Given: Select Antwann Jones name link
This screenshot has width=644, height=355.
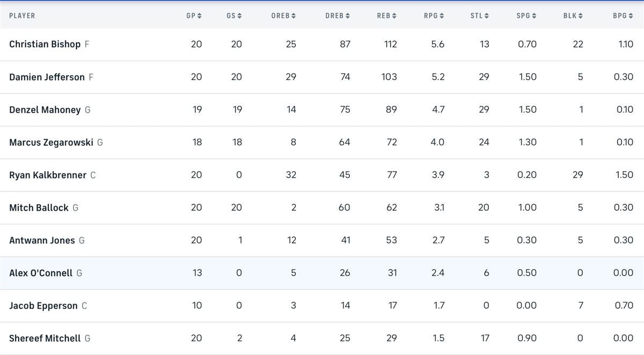Looking at the screenshot, I should point(42,240).
